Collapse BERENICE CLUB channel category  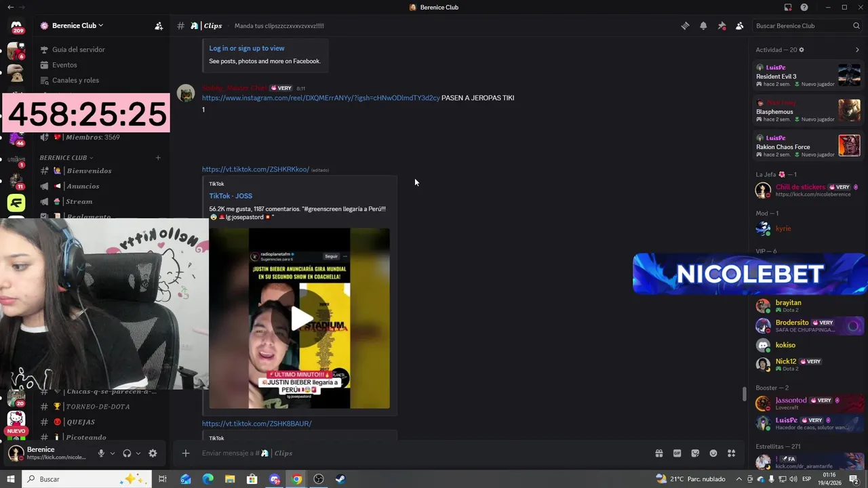[66, 158]
